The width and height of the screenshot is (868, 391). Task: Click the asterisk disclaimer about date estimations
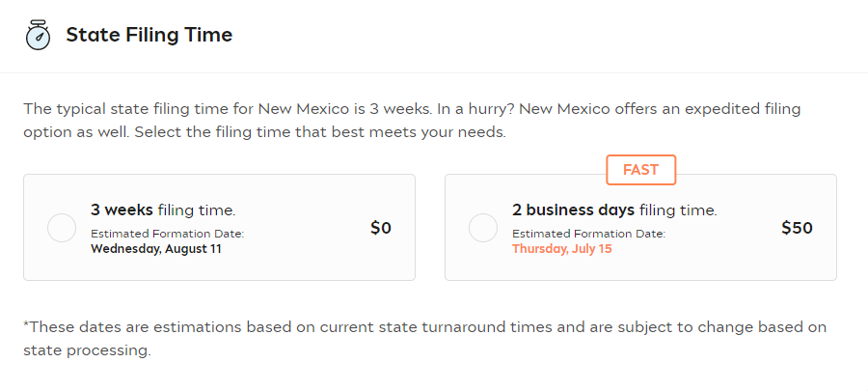click(x=424, y=327)
